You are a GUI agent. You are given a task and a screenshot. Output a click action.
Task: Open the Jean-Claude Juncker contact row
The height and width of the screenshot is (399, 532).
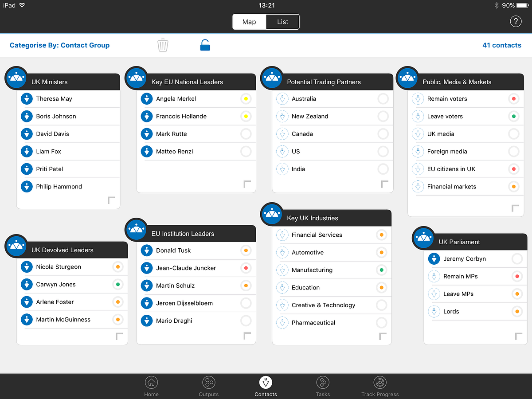pos(196,268)
